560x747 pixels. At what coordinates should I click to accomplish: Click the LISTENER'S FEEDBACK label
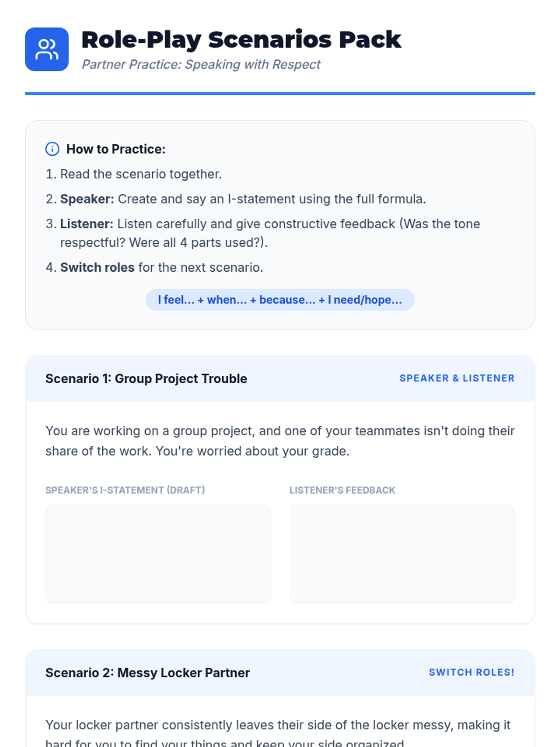[343, 490]
